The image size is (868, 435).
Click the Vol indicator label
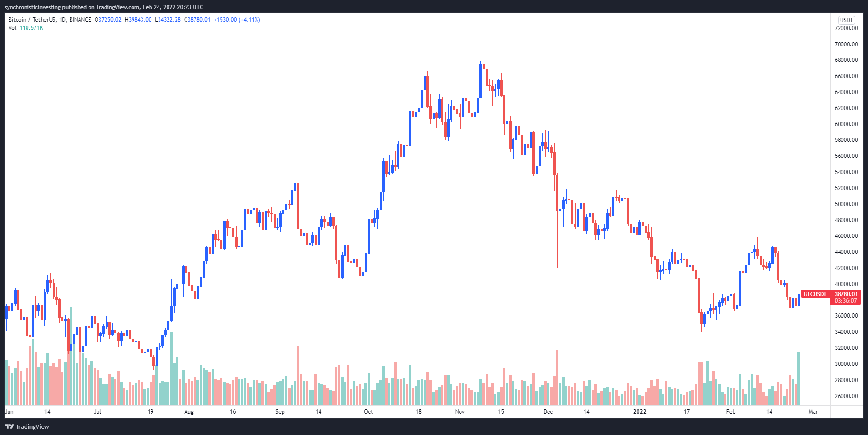click(x=12, y=28)
